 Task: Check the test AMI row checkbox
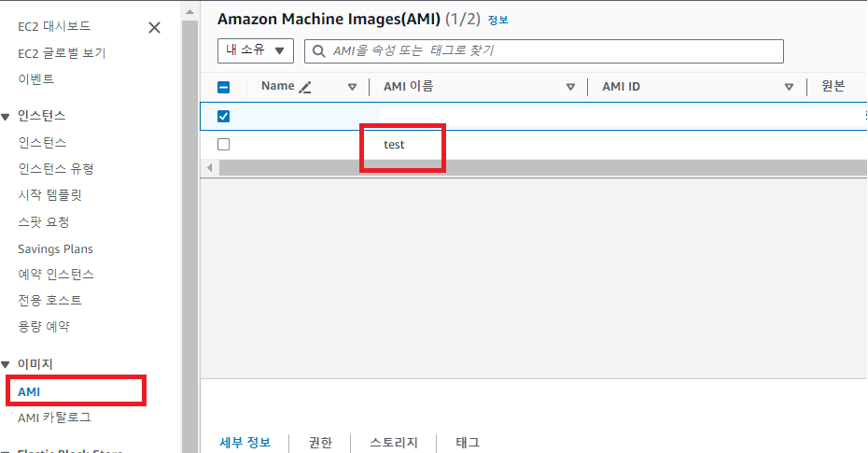tap(224, 145)
